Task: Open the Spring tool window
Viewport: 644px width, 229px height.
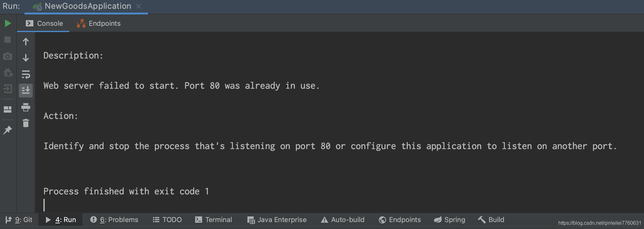Action: [449, 220]
